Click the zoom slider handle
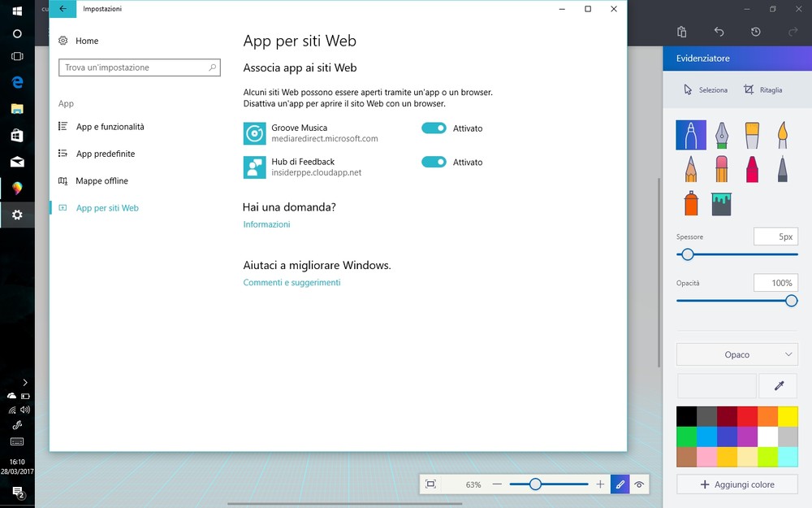 [535, 484]
